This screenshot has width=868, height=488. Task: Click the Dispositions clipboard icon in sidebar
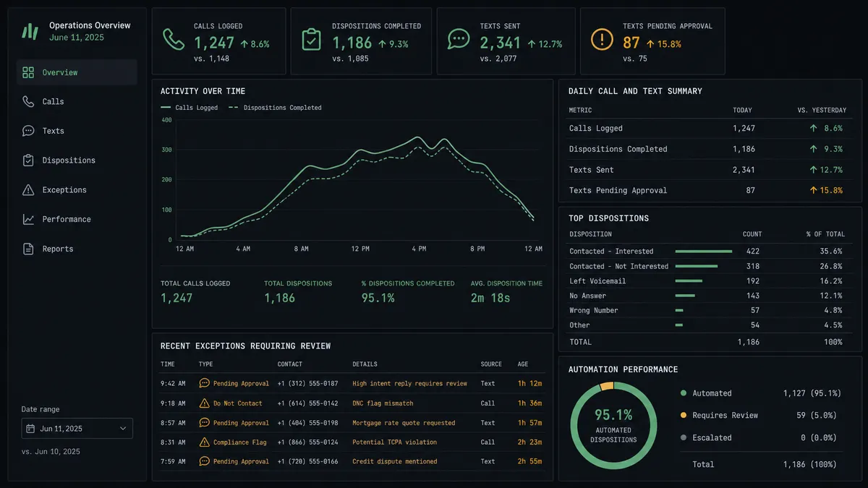point(28,160)
